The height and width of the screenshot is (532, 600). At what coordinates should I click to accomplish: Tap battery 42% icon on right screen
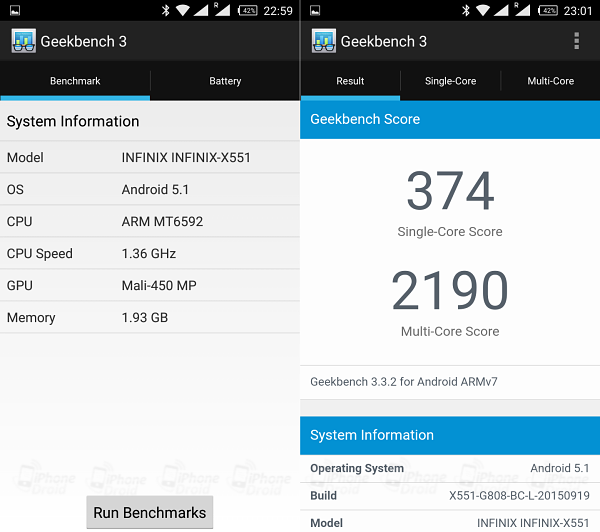click(x=548, y=10)
